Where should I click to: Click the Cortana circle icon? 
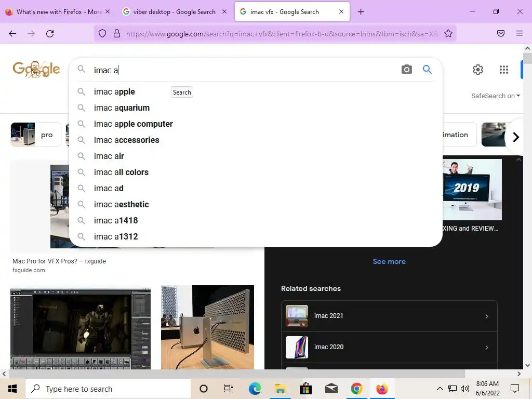pyautogui.click(x=204, y=389)
